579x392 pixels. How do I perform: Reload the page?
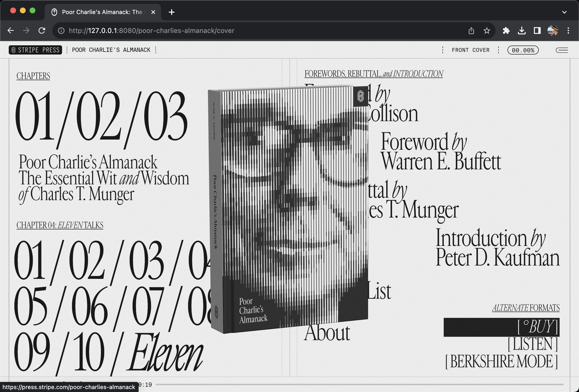pyautogui.click(x=42, y=31)
